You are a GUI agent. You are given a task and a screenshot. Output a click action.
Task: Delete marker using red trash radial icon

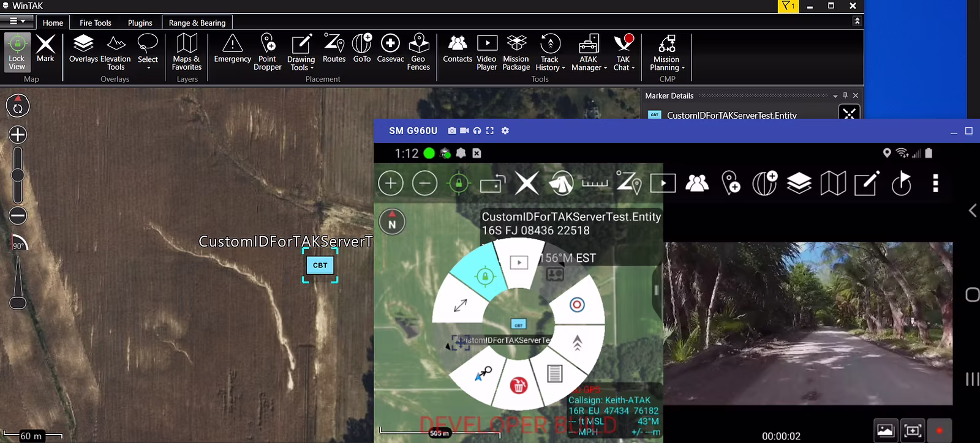click(x=519, y=385)
